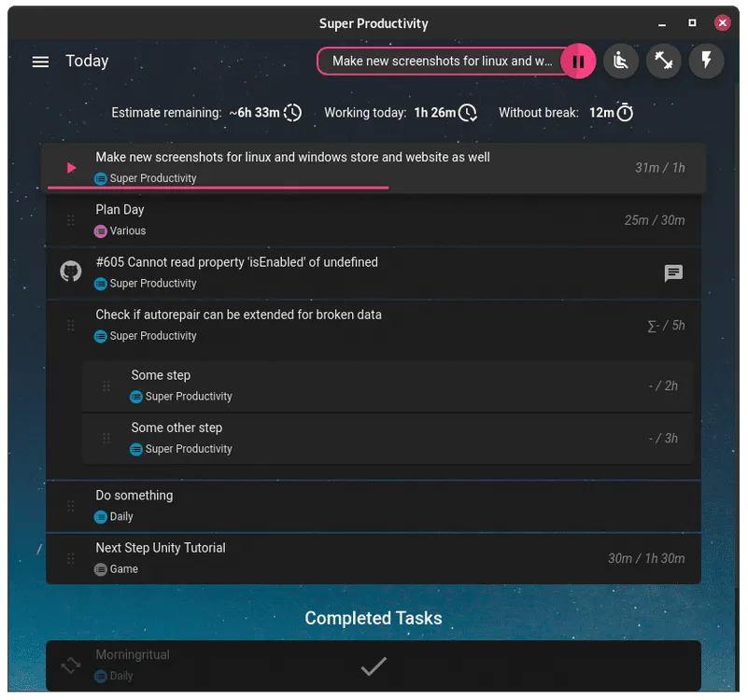
Task: Click the lightning bolt quick action icon
Action: click(x=707, y=61)
